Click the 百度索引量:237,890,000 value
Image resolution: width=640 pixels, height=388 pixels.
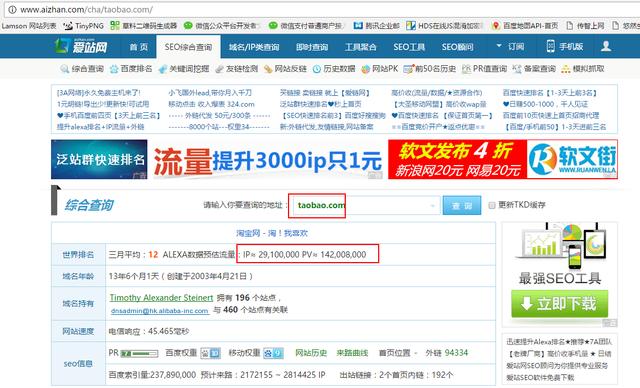click(x=152, y=375)
